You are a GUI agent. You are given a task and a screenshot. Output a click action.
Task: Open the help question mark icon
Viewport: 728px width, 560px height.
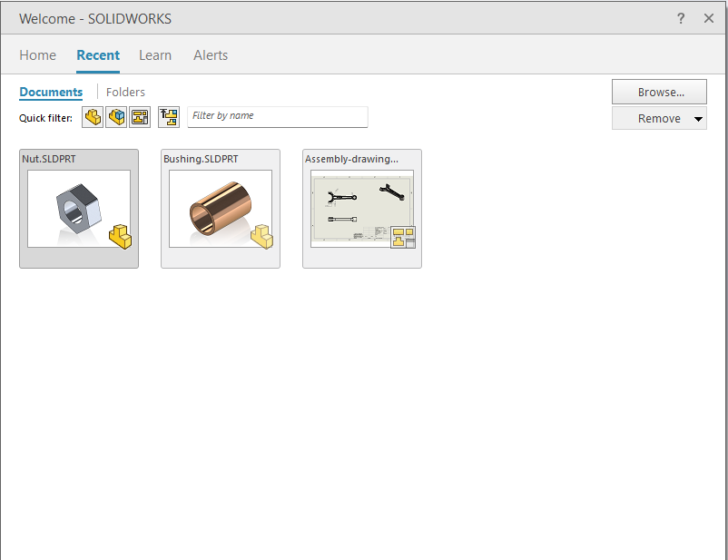click(681, 18)
